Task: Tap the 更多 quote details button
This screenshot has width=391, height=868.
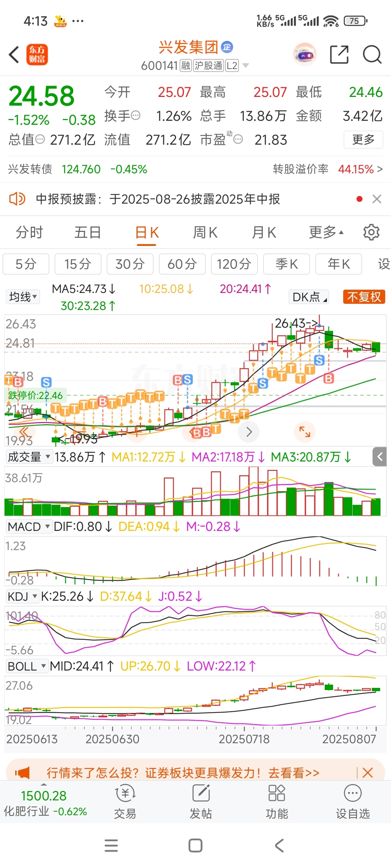Action: click(363, 140)
